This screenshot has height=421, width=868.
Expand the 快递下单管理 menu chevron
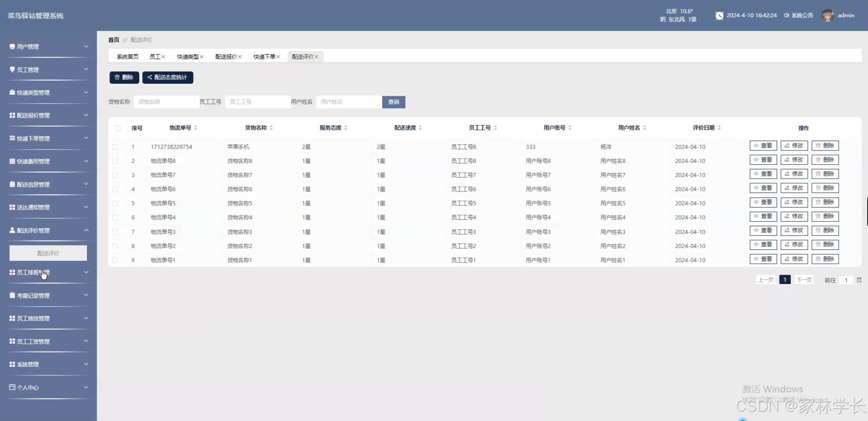pyautogui.click(x=86, y=138)
